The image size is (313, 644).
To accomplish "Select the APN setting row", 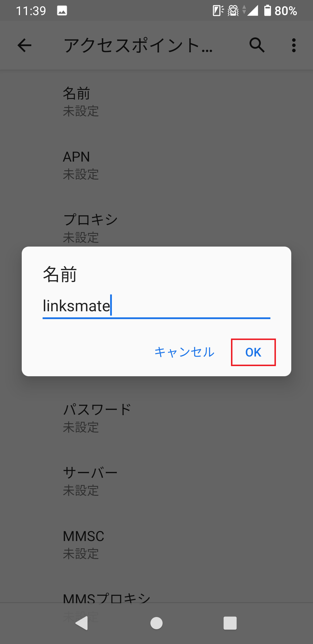I will pos(156,165).
